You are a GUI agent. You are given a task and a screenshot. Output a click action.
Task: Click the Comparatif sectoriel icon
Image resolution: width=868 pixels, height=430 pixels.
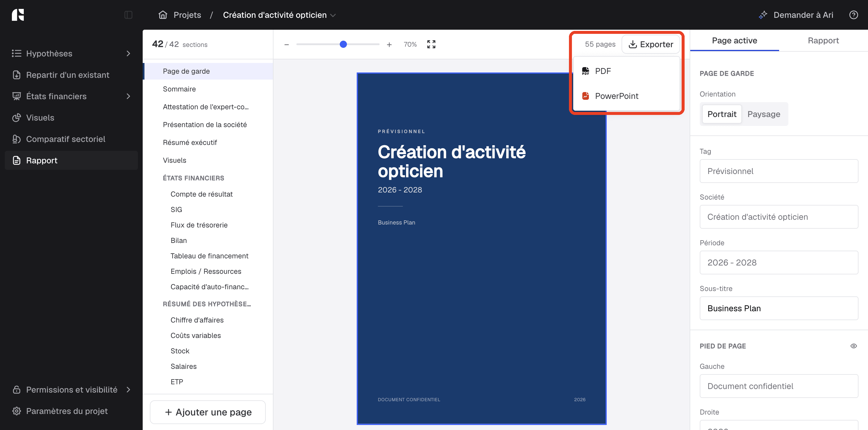[x=17, y=139]
